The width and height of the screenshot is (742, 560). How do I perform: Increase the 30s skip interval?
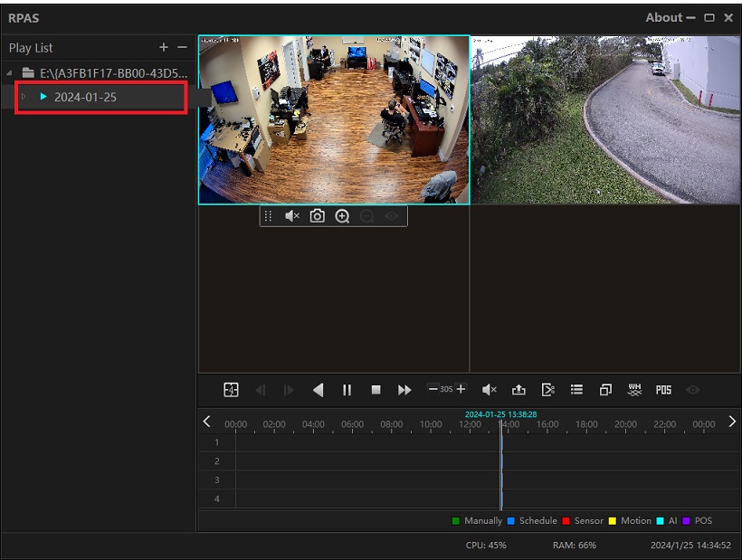coord(461,389)
